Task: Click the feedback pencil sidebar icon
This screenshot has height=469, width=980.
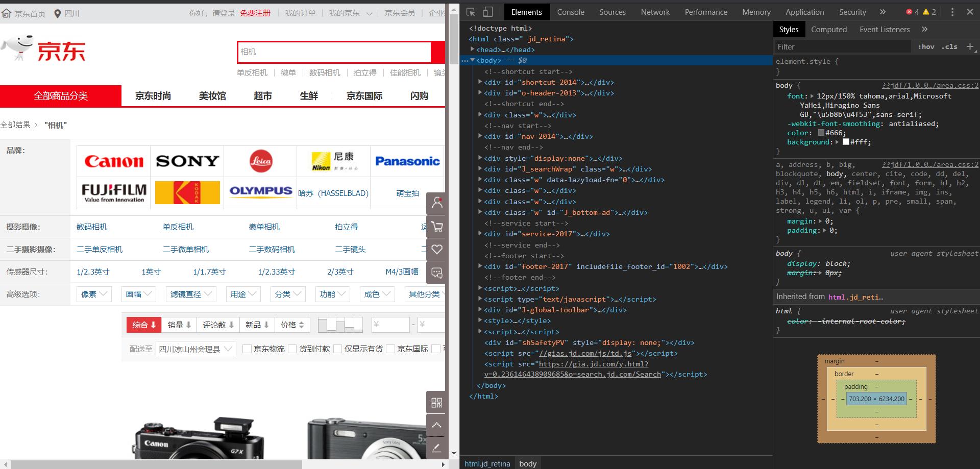Action: coord(437,448)
